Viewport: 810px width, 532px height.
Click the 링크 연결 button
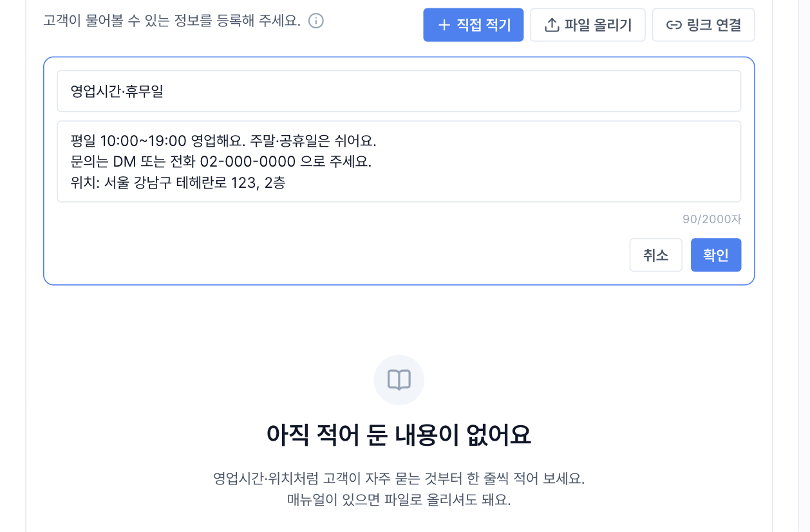click(x=703, y=25)
